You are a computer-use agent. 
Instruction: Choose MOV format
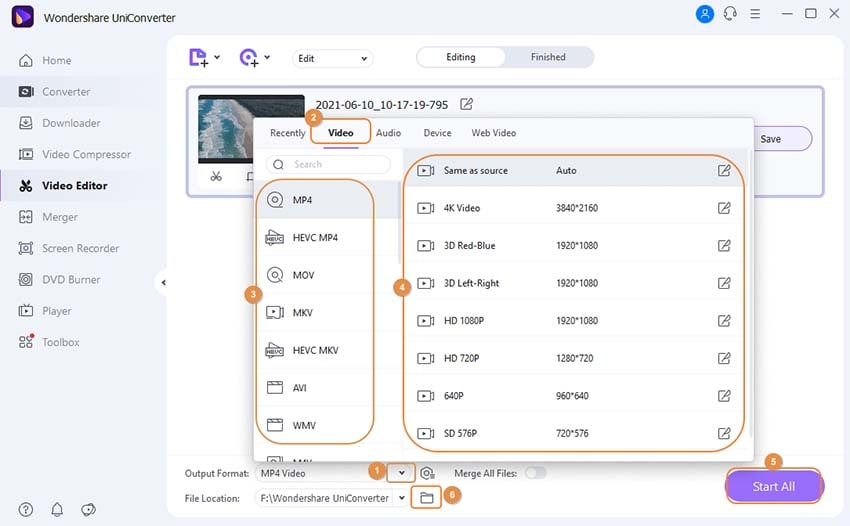[327, 275]
